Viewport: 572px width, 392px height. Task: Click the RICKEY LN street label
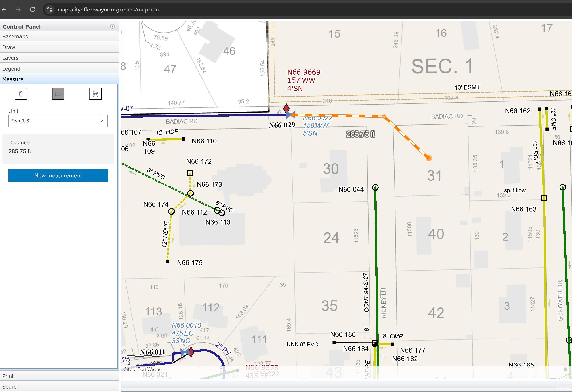click(x=383, y=303)
